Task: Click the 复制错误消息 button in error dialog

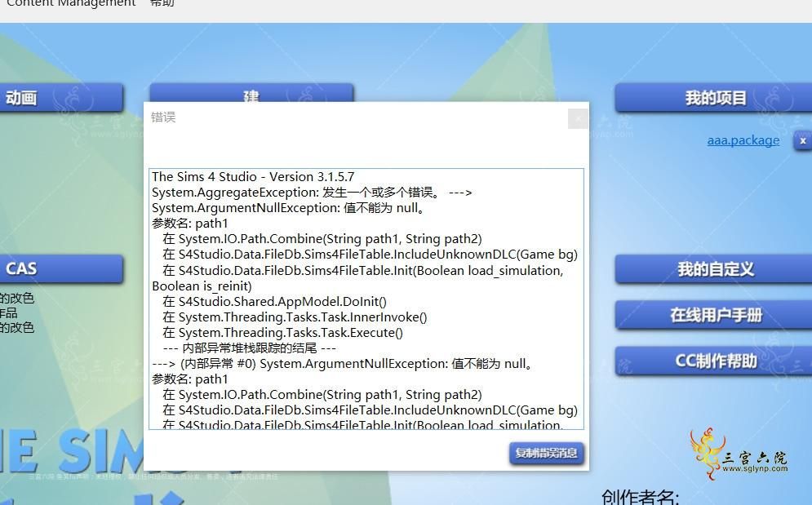Action: point(546,454)
